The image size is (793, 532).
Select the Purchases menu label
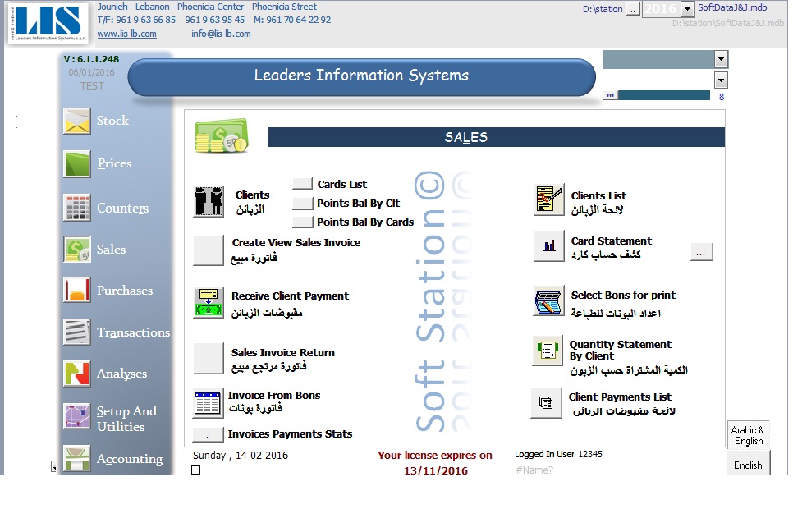click(125, 291)
